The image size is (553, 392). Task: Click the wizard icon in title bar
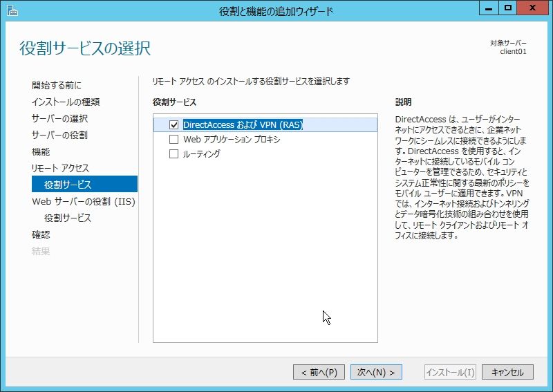pyautogui.click(x=12, y=10)
